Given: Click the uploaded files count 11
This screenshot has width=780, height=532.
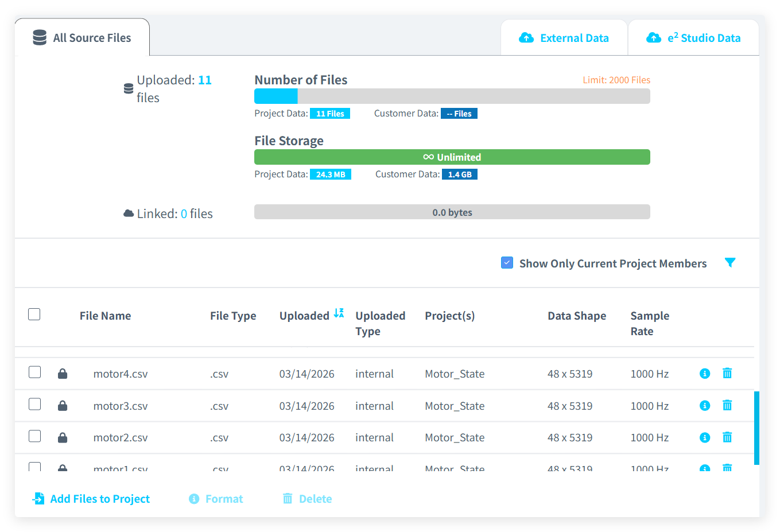Looking at the screenshot, I should coord(205,80).
